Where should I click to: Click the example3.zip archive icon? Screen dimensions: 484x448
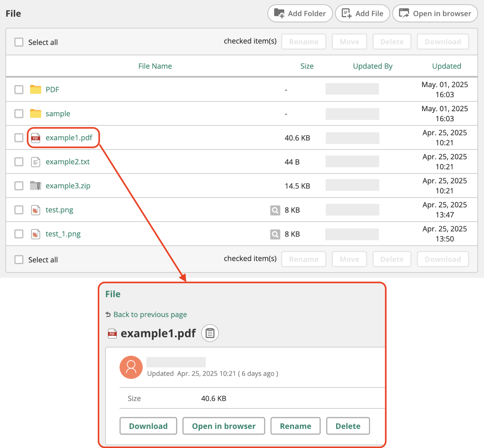click(35, 186)
